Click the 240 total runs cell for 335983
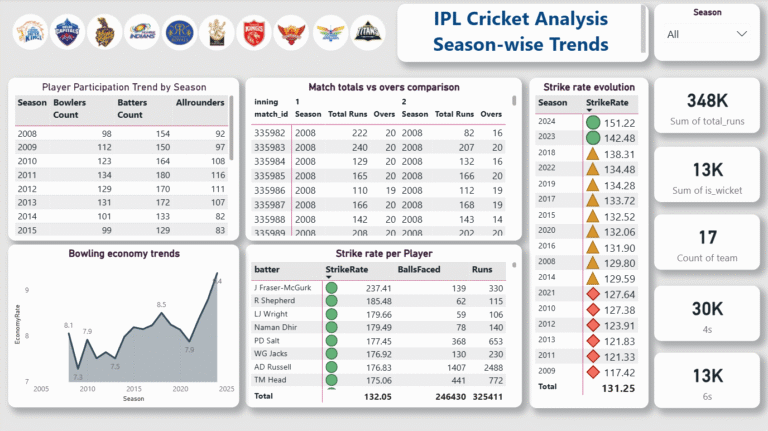The height and width of the screenshot is (431, 768). (x=360, y=147)
